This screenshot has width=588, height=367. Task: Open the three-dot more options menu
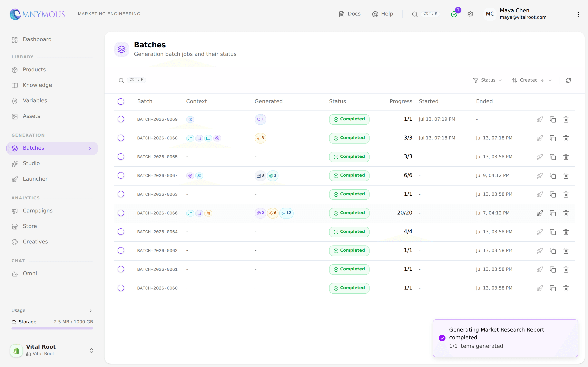[578, 14]
